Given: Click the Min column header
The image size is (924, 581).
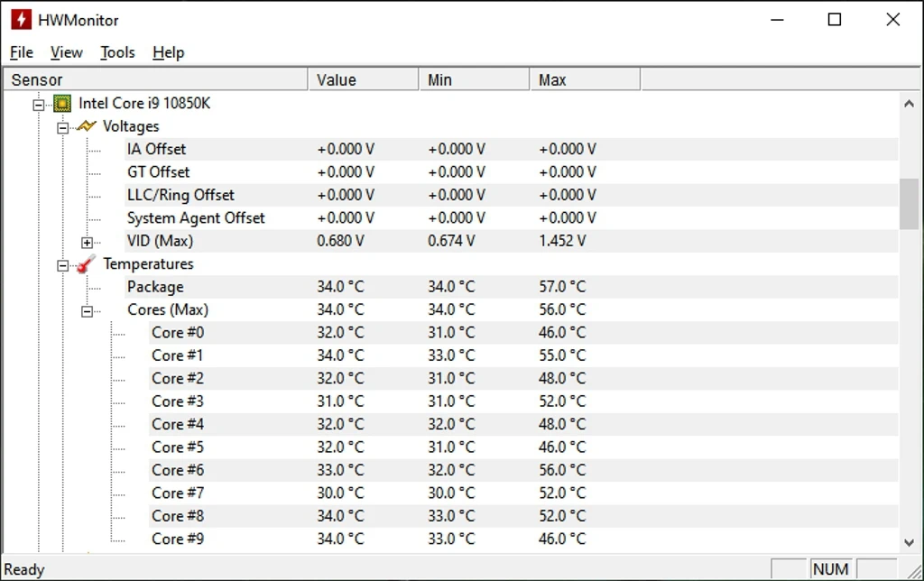Looking at the screenshot, I should [475, 79].
